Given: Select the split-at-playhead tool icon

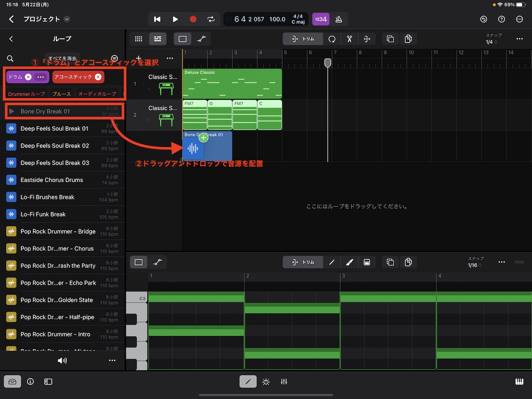Looking at the screenshot, I should pyautogui.click(x=367, y=39).
